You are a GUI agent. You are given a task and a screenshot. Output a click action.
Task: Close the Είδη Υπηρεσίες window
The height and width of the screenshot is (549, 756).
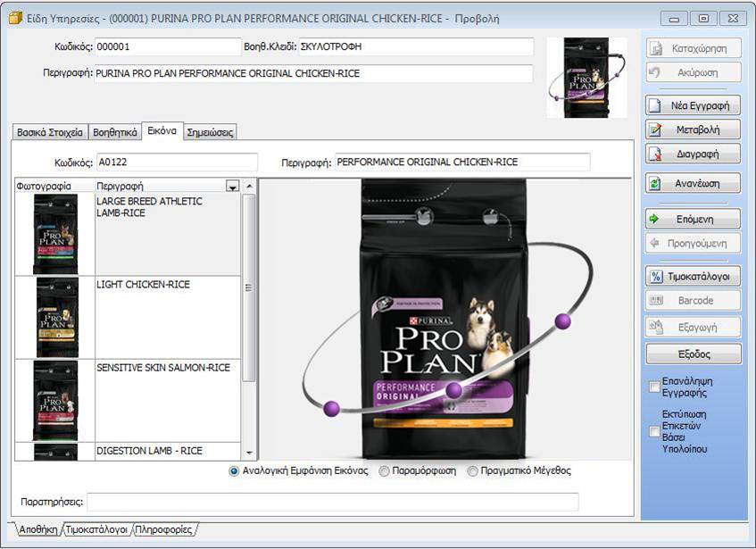tap(733, 19)
